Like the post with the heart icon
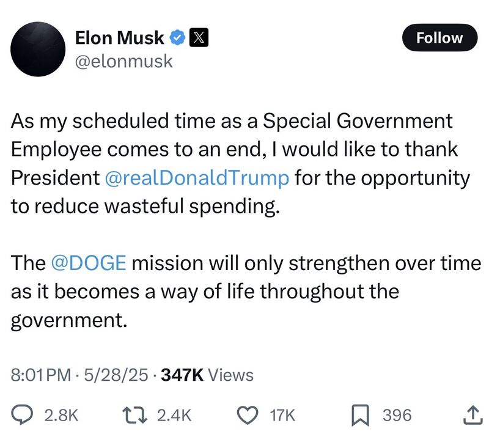The width and height of the screenshot is (489, 448). click(248, 416)
